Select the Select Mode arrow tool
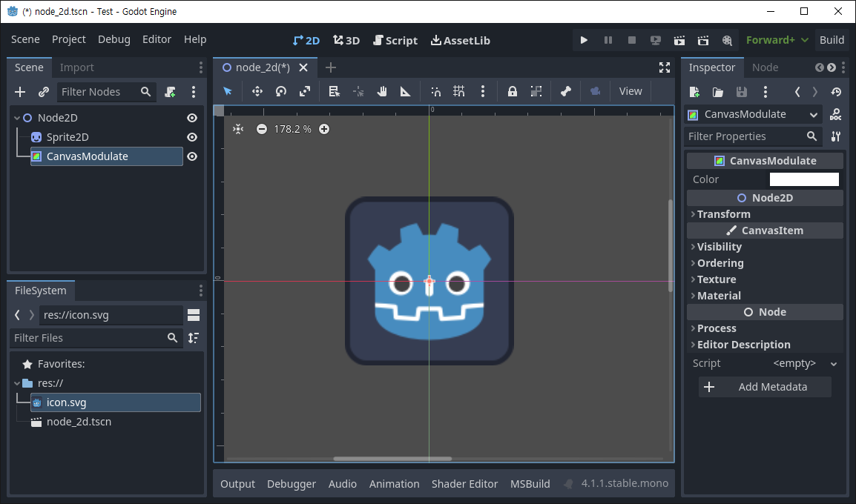Viewport: 856px width, 504px height. pos(228,91)
